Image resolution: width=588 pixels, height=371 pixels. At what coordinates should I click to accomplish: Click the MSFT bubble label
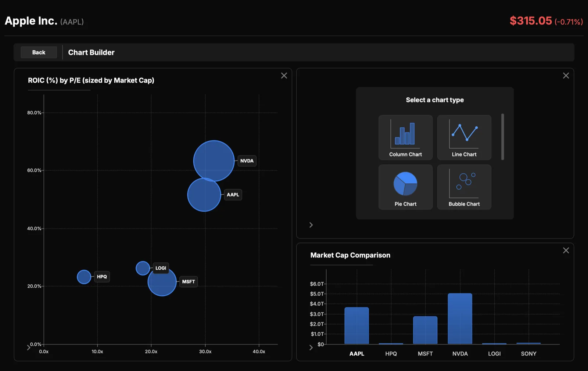point(189,282)
